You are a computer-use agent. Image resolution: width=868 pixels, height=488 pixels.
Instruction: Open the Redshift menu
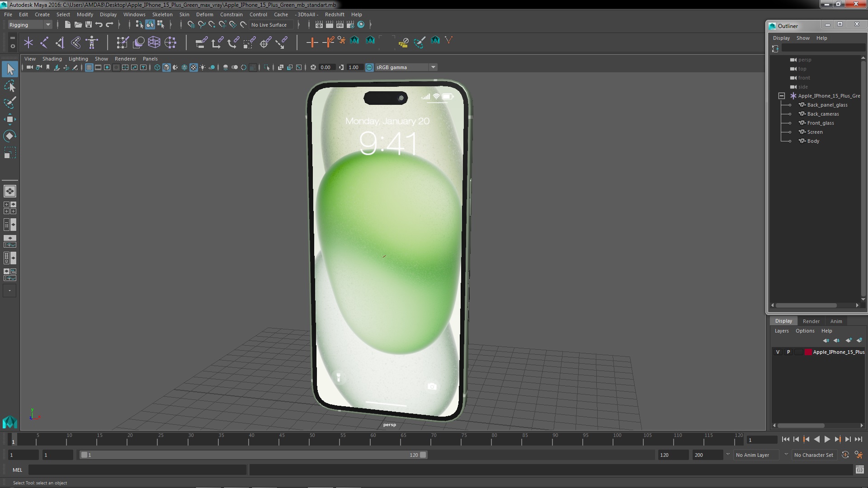click(x=334, y=14)
